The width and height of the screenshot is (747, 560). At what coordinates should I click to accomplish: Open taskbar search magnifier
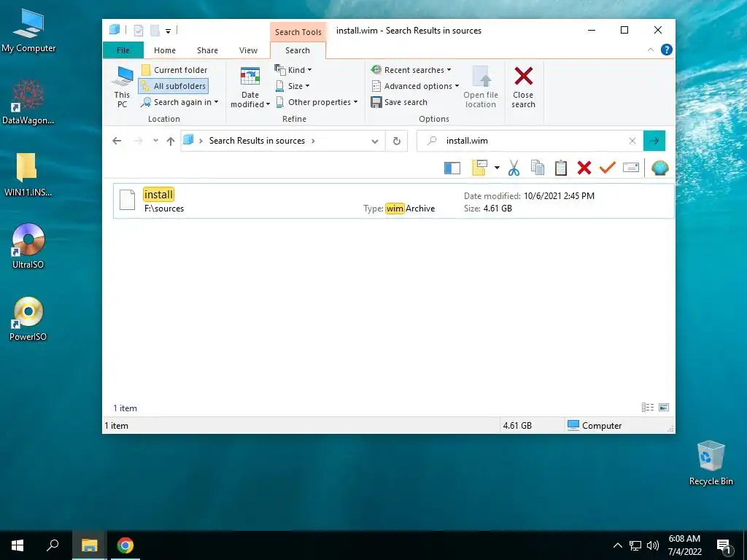[x=53, y=545]
